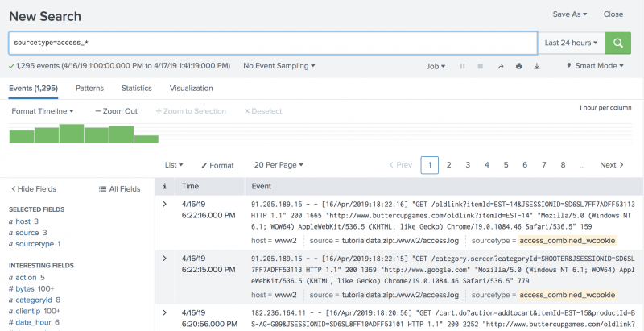Click the info column header icon

tap(165, 186)
